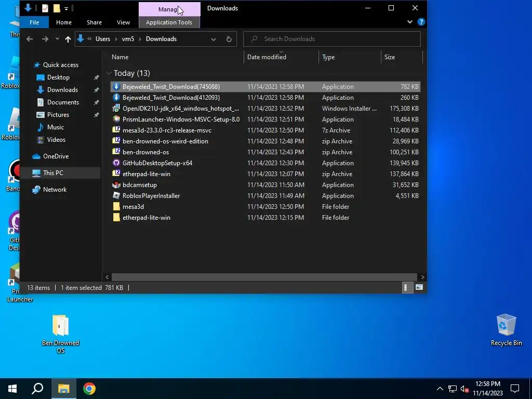Open Music in navigation pane
The width and height of the screenshot is (532, 399).
tap(55, 127)
